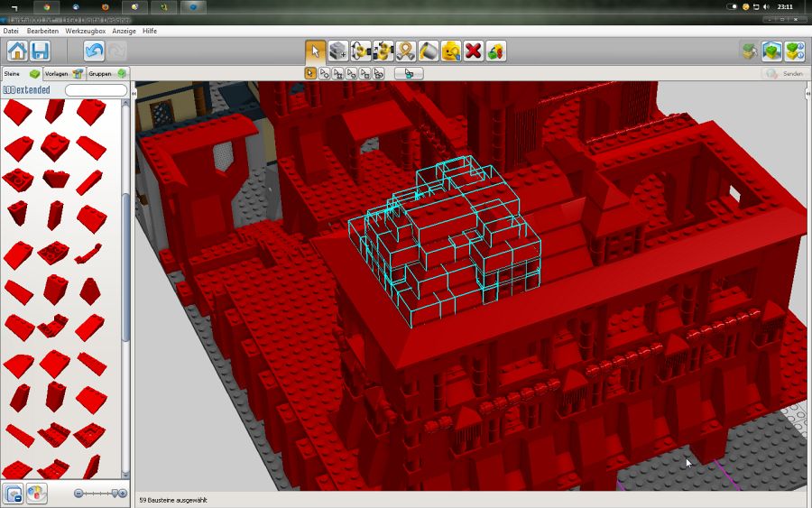The height and width of the screenshot is (508, 812).
Task: Save the model with the floppy disk icon
Action: click(x=40, y=51)
